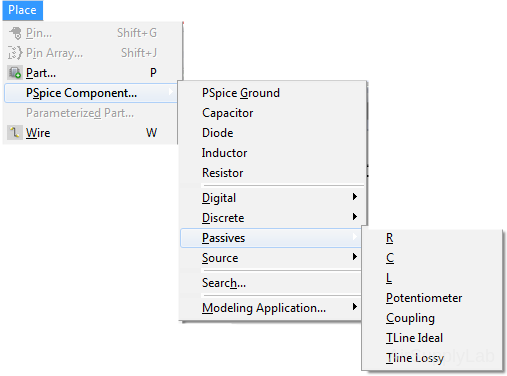Expand the Digital submenu arrow
The height and width of the screenshot is (376, 507).
point(355,197)
